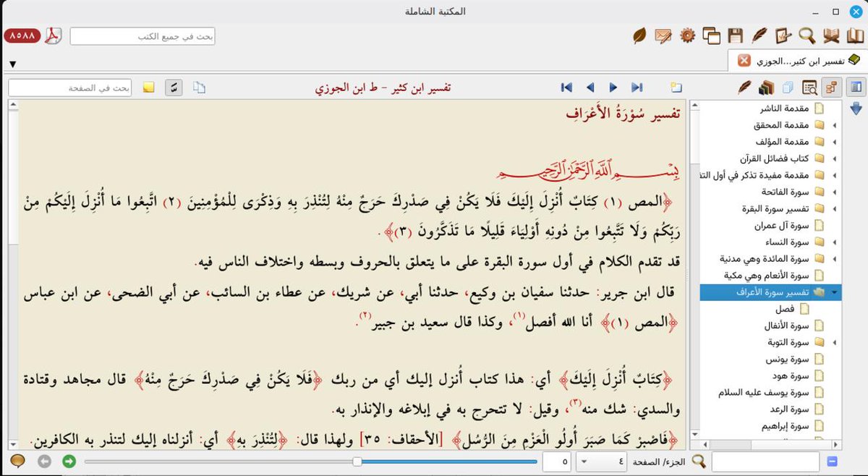Expand 'سورة النساء' tree node
This screenshot has height=476, width=868.
tap(835, 242)
